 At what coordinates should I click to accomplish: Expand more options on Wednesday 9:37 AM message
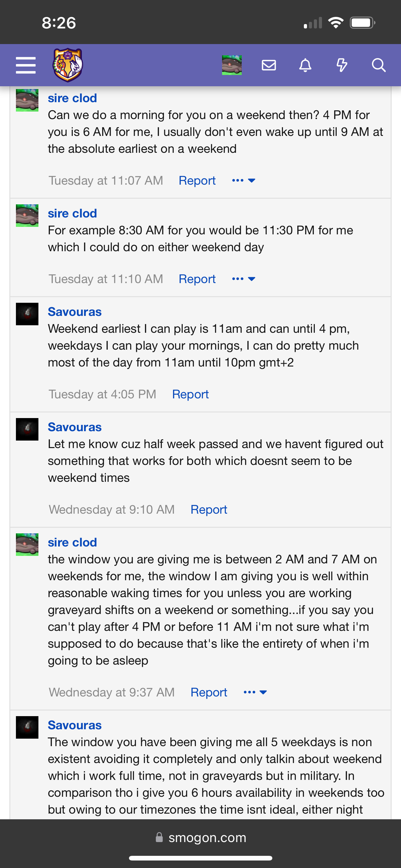point(255,692)
